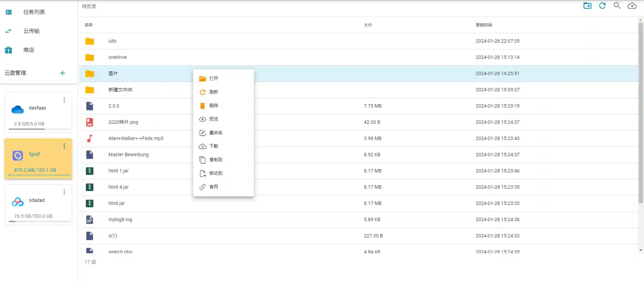Click the 根目录 breadcrumb
644x282 pixels.
89,6
